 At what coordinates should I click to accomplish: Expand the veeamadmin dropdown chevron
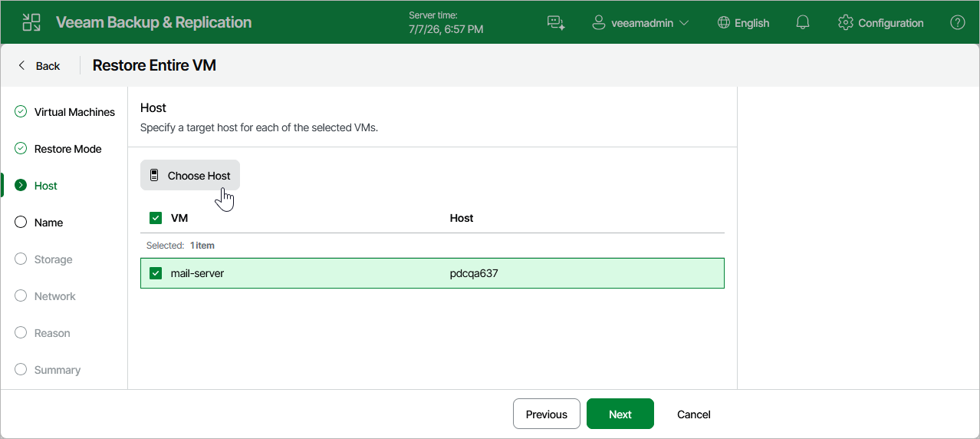pyautogui.click(x=684, y=23)
